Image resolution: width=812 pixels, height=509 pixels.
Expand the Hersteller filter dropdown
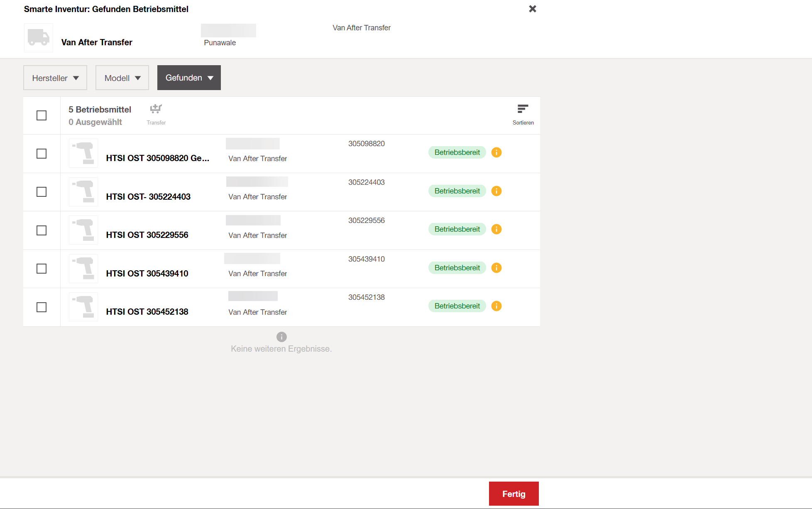pos(55,78)
